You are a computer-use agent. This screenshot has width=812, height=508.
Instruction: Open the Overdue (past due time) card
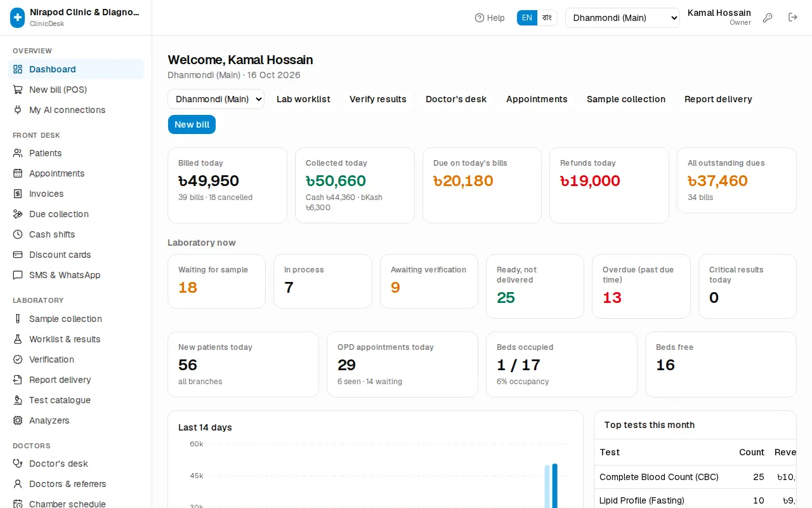pyautogui.click(x=641, y=286)
